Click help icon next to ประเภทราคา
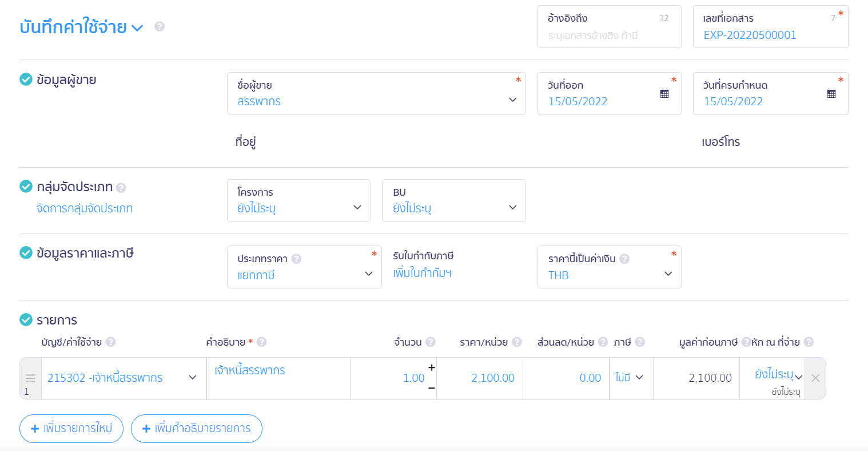The image size is (868, 451). point(296,259)
